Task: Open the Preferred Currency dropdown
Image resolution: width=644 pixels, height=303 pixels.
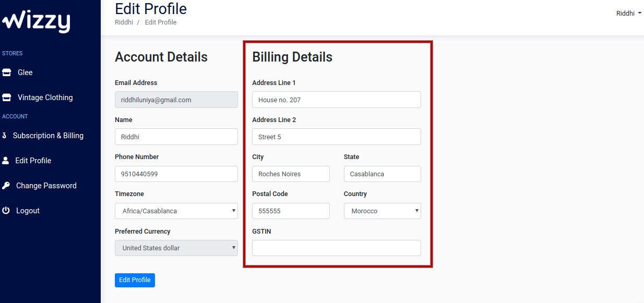Action: click(176, 248)
